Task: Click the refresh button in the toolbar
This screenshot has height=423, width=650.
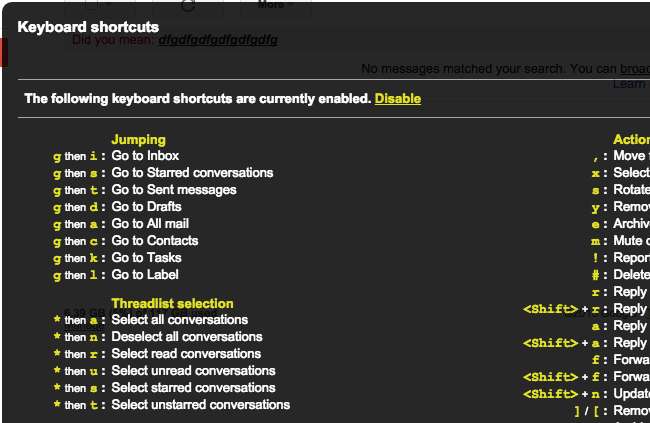Action: [x=187, y=5]
